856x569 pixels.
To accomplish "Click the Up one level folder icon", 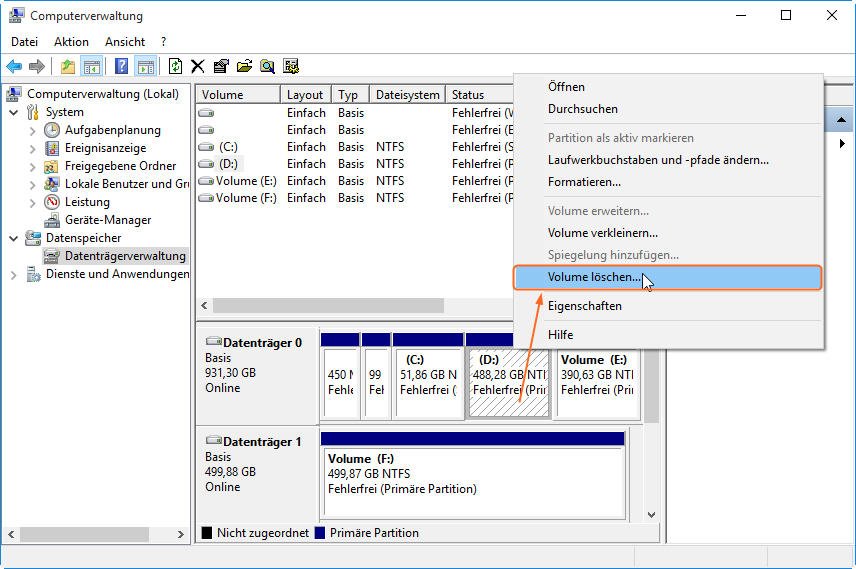I will click(x=68, y=67).
